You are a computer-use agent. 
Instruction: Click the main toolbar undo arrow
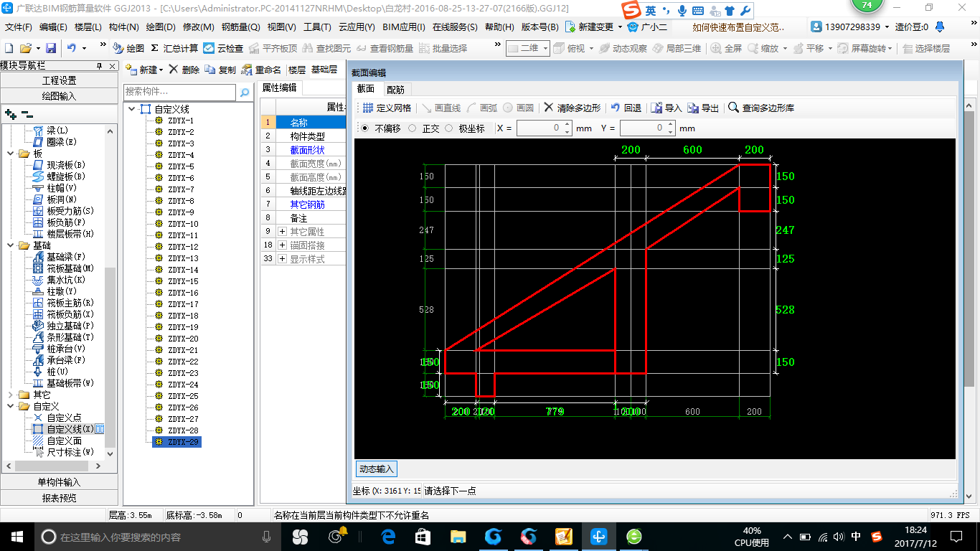(x=72, y=48)
